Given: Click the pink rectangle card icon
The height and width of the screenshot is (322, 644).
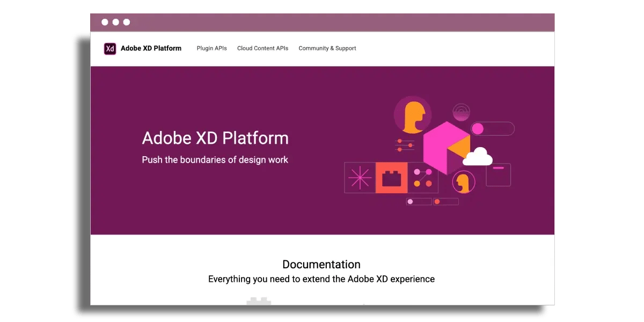Looking at the screenshot, I should 498,175.
